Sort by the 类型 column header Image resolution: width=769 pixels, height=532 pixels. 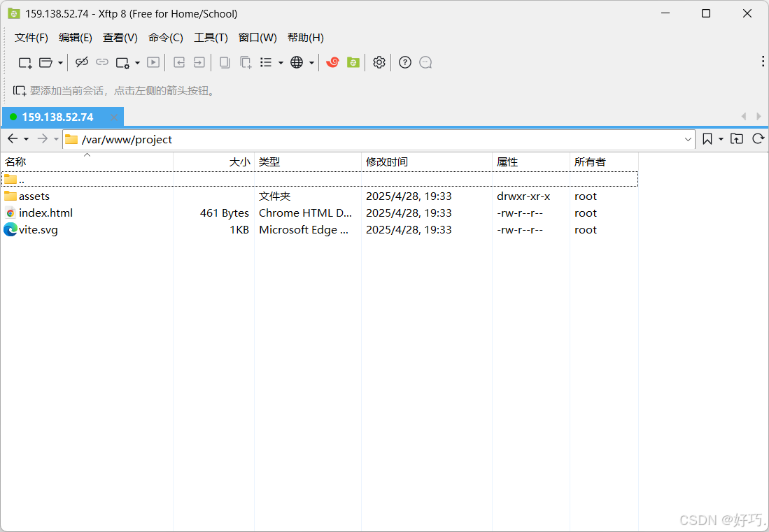coord(308,161)
